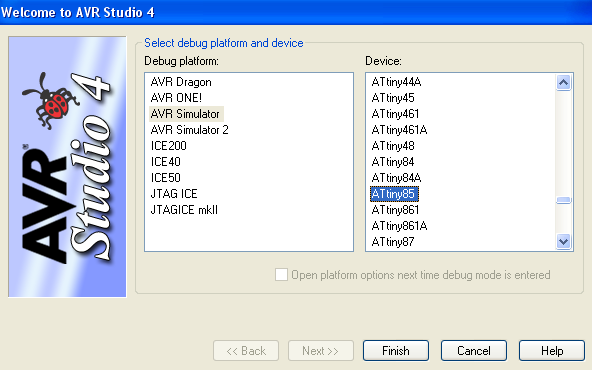The image size is (592, 370).
Task: Pick JTAG ICE platform
Action: [x=174, y=194]
